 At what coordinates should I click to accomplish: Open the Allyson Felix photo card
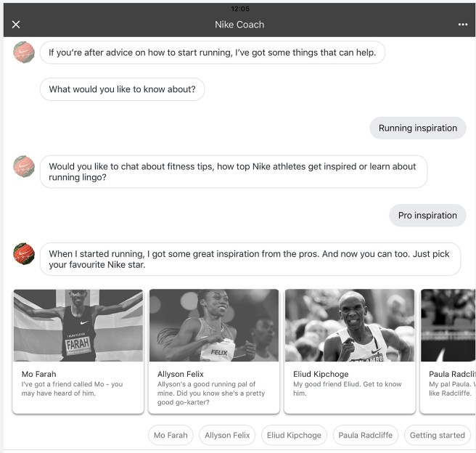click(x=214, y=325)
